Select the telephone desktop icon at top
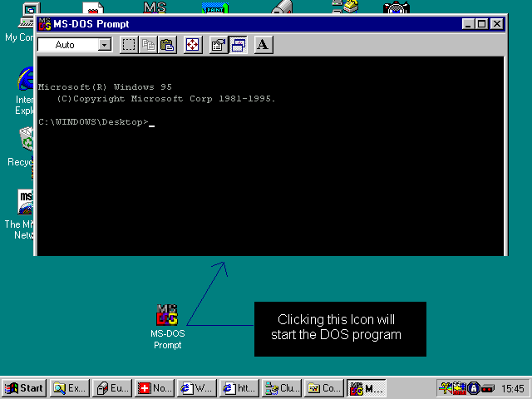The image size is (532, 399). tap(345, 7)
